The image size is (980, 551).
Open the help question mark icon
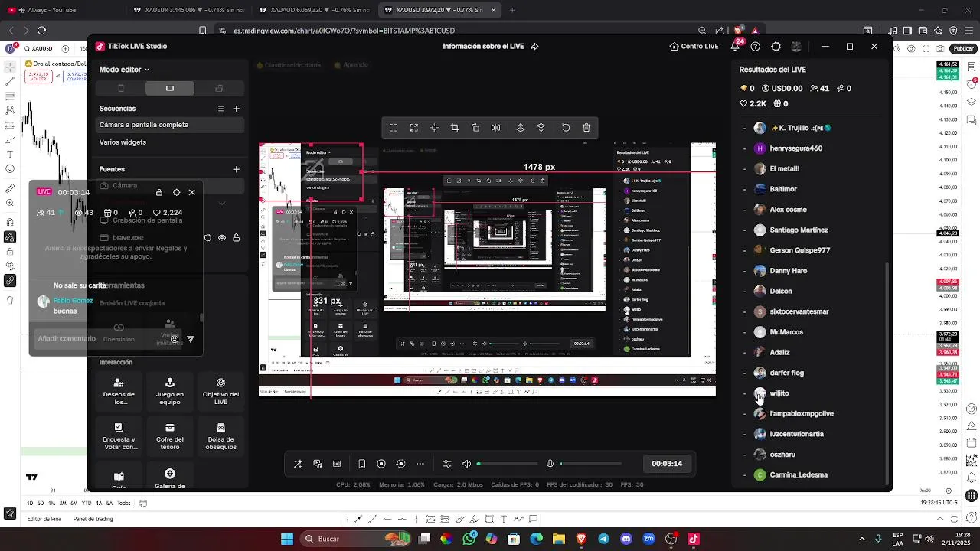point(756,46)
